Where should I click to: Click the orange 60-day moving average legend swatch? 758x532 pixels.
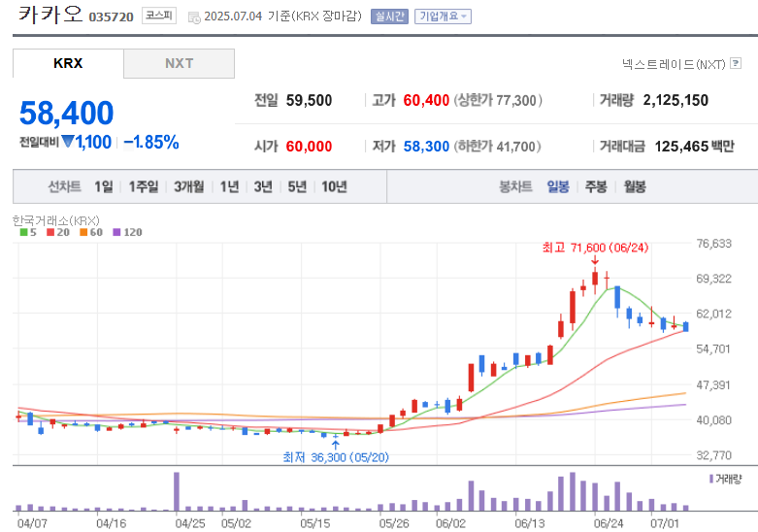[x=83, y=233]
